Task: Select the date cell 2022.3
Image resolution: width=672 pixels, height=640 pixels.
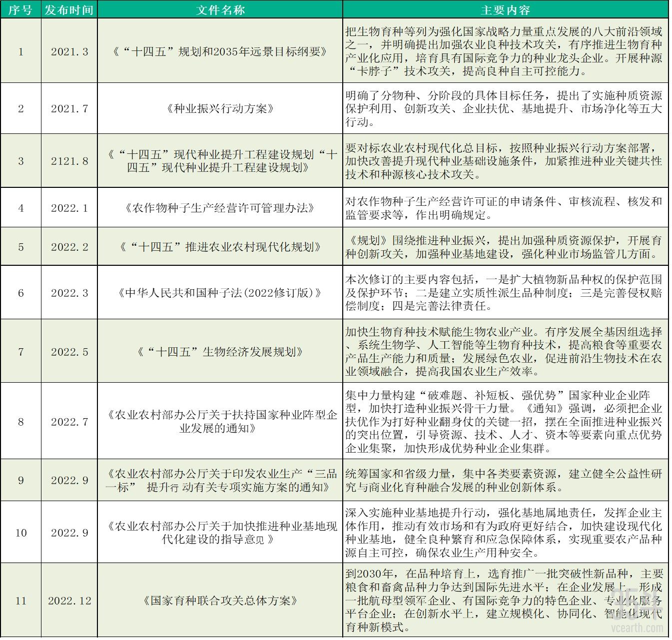Action: (69, 293)
